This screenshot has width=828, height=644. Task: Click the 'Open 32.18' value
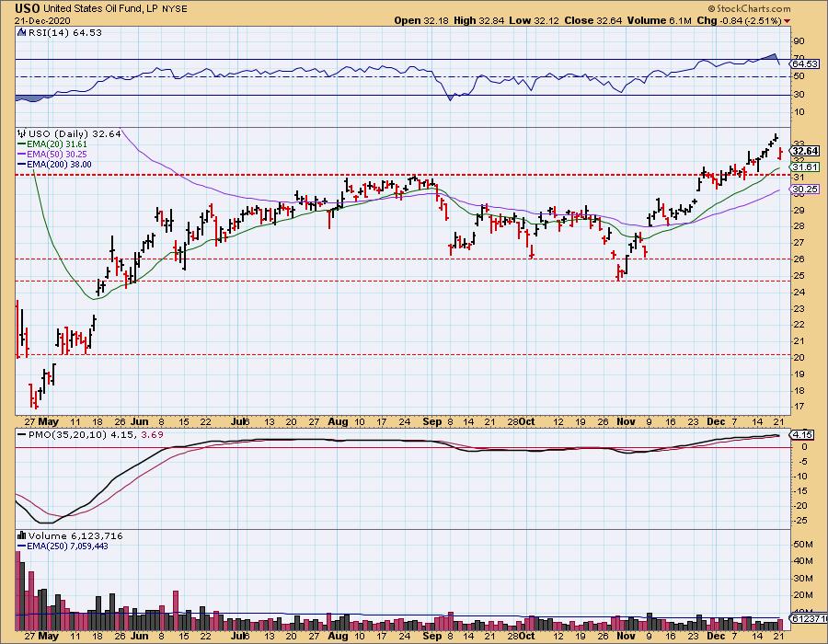422,20
